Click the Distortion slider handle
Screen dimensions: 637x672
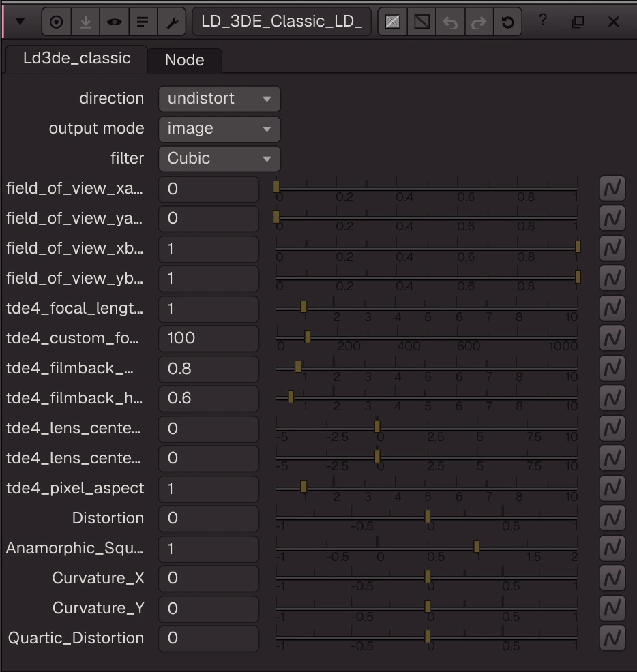pos(427,517)
